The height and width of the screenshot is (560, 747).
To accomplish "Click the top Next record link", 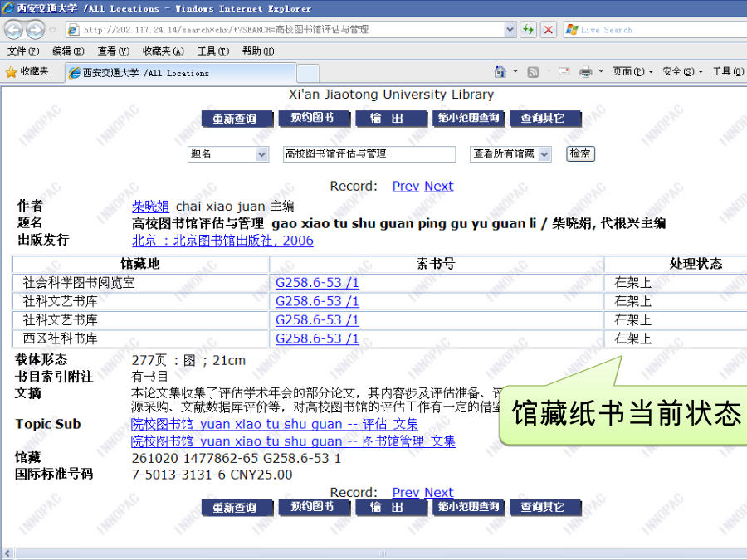I will pyautogui.click(x=439, y=186).
